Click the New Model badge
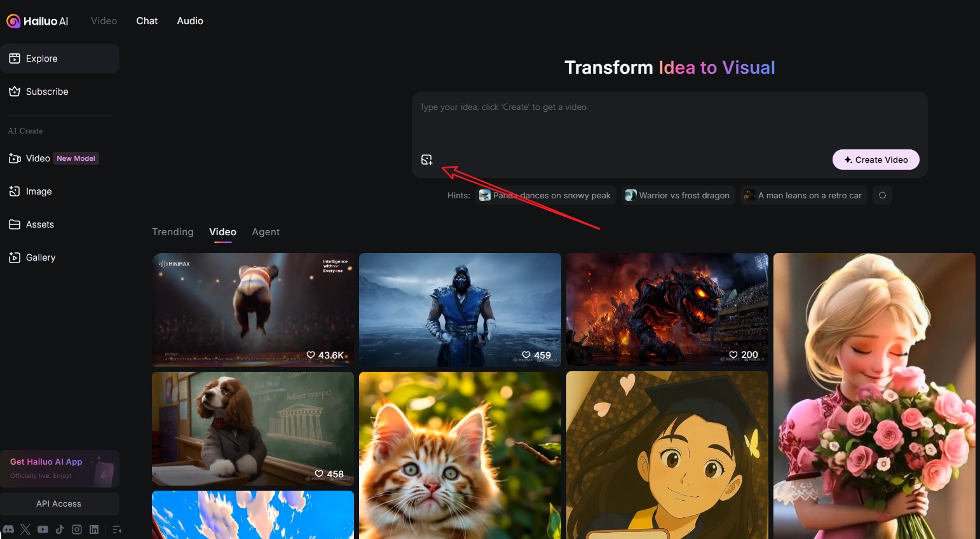 [76, 158]
